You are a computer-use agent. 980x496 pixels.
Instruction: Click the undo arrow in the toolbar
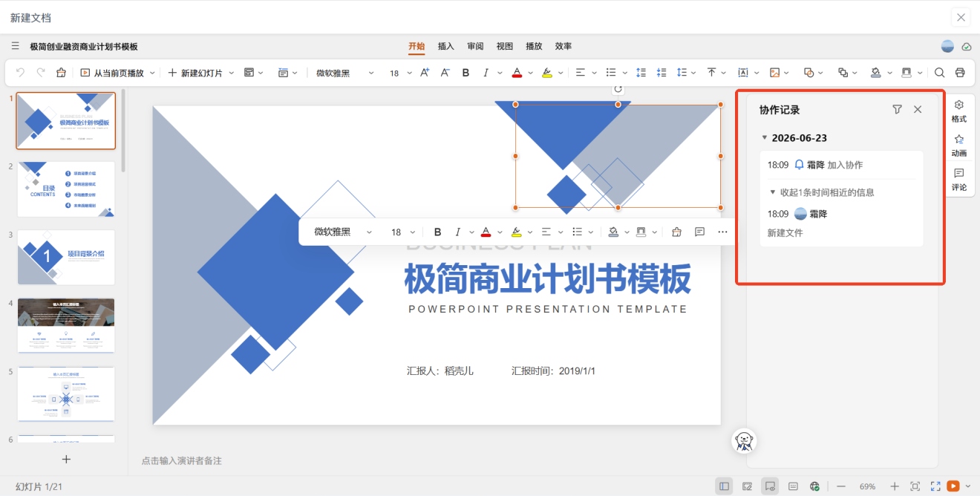[20, 73]
